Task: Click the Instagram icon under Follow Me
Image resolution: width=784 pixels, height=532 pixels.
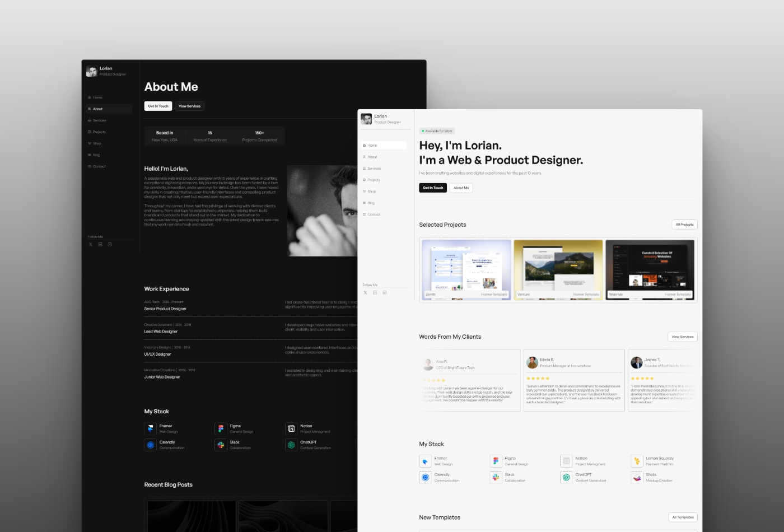Action: point(384,292)
